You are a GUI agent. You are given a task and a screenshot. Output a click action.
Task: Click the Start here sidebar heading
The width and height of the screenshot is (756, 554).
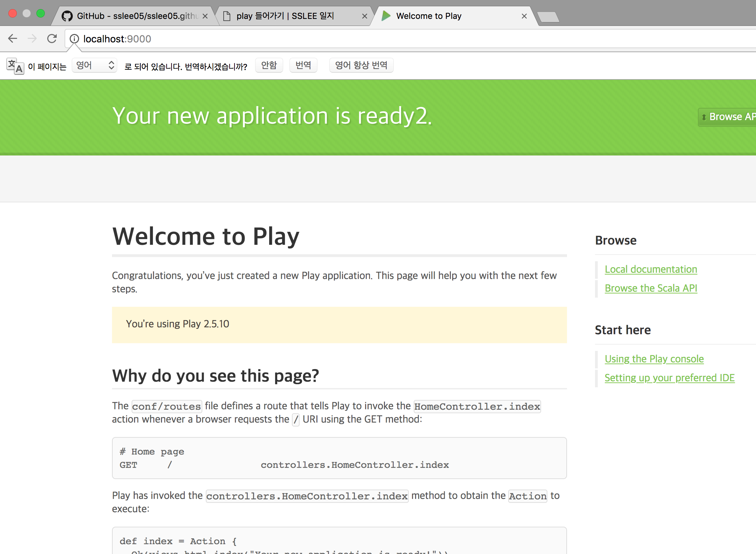coord(623,330)
